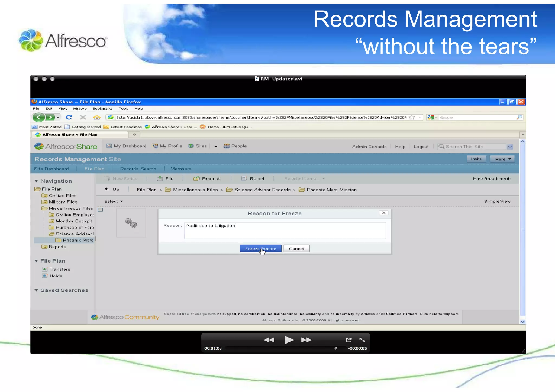Switch to the Members tab
Screen dimensions: 555x392
click(x=181, y=169)
